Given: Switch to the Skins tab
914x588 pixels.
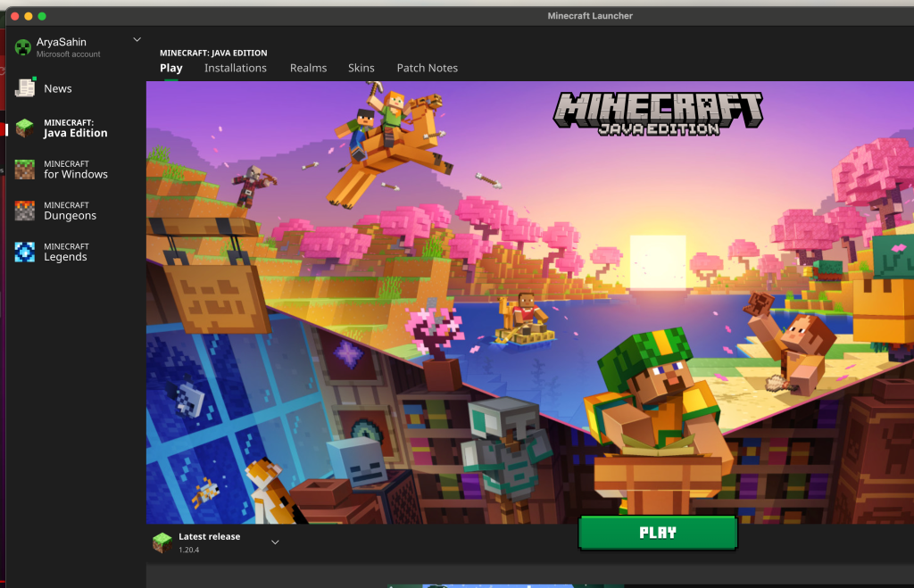Looking at the screenshot, I should 361,68.
